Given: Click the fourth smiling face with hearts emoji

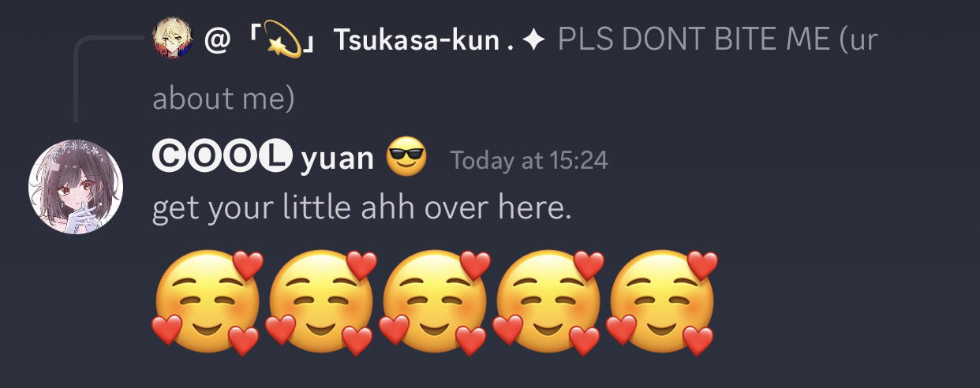Looking at the screenshot, I should pos(548,302).
